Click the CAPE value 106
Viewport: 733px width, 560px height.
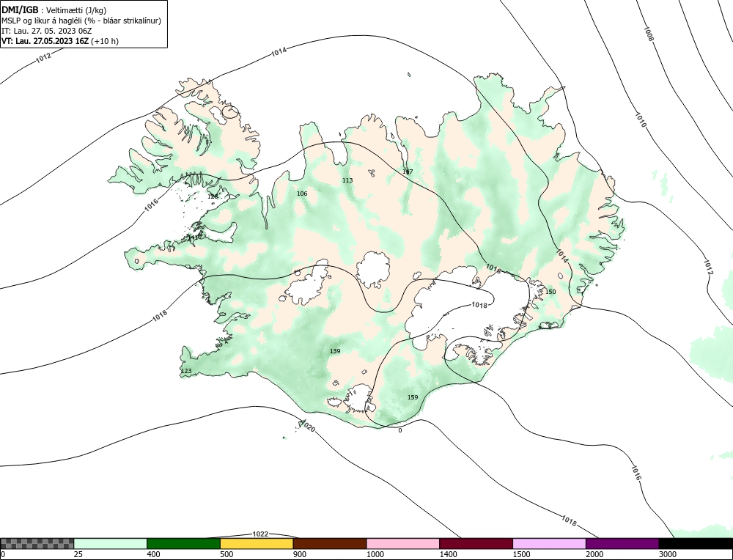coord(302,194)
